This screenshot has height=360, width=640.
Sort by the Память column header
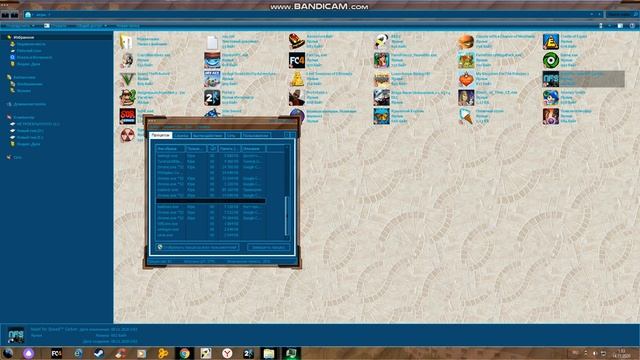pos(229,149)
